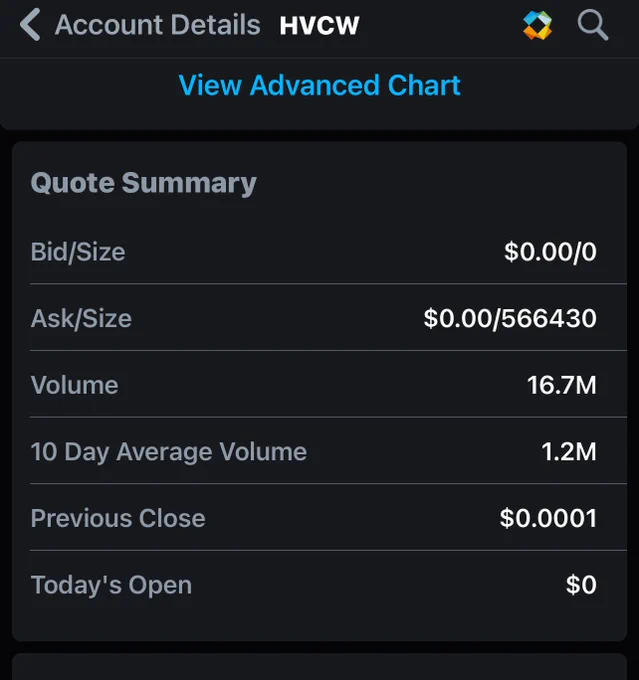Tap the colorful diamond logo icon
The height and width of the screenshot is (680, 639).
pyautogui.click(x=537, y=25)
